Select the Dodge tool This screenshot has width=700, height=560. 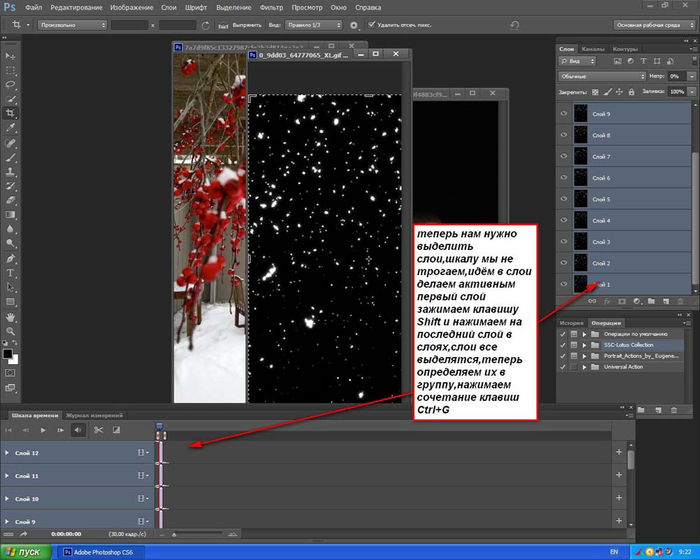pyautogui.click(x=10, y=243)
